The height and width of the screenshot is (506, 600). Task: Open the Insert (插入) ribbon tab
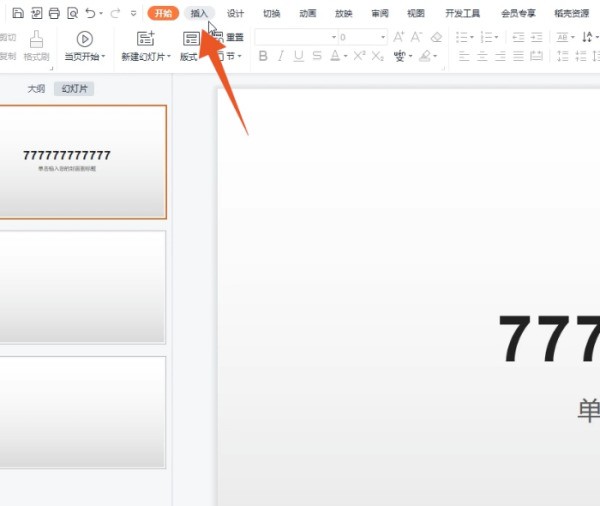coord(200,13)
